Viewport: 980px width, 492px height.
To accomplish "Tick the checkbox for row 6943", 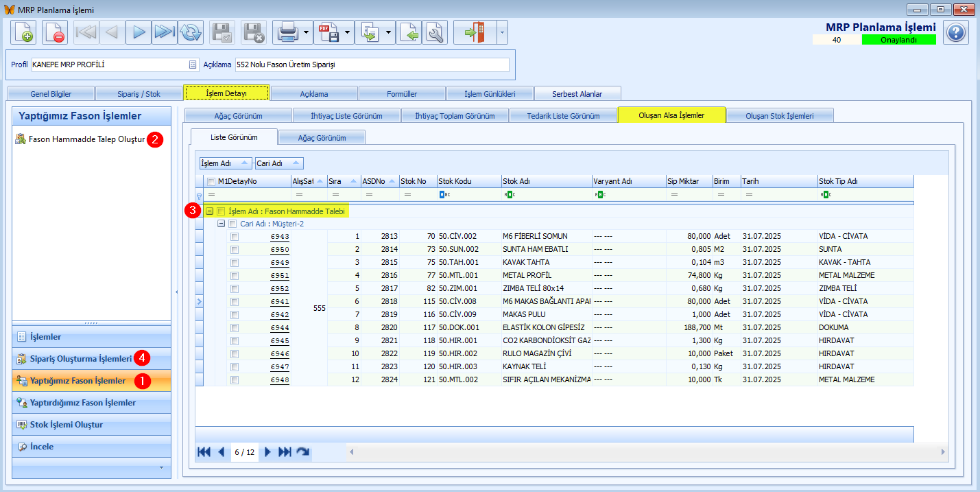I will [x=235, y=236].
